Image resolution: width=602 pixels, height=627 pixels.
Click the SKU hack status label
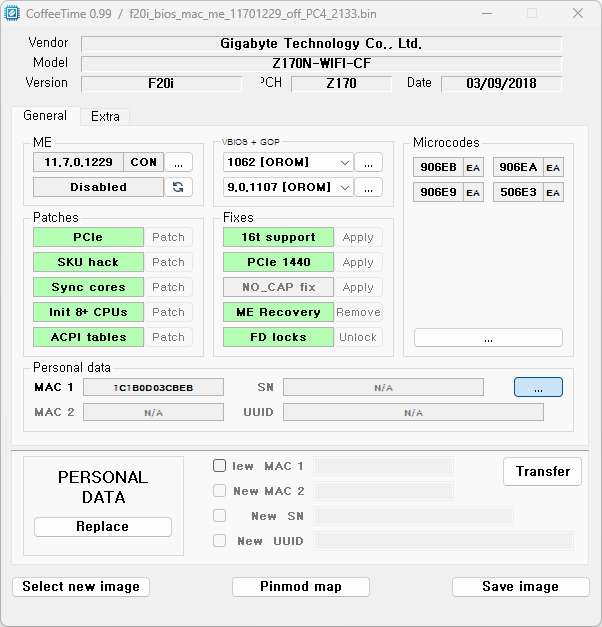coord(88,262)
